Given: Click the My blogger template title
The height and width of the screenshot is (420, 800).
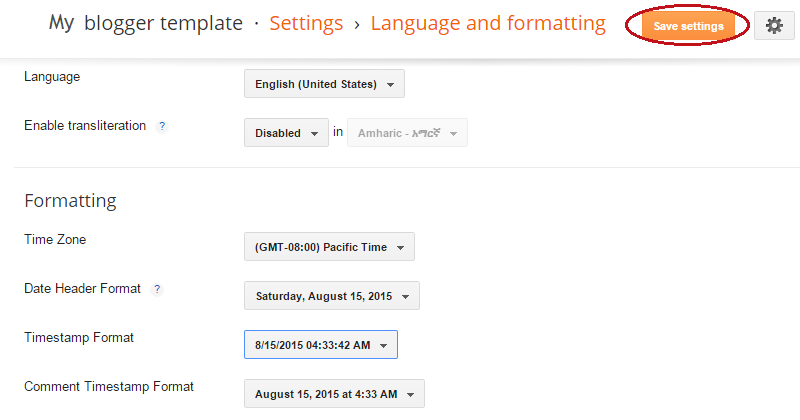Looking at the screenshot, I should [145, 23].
